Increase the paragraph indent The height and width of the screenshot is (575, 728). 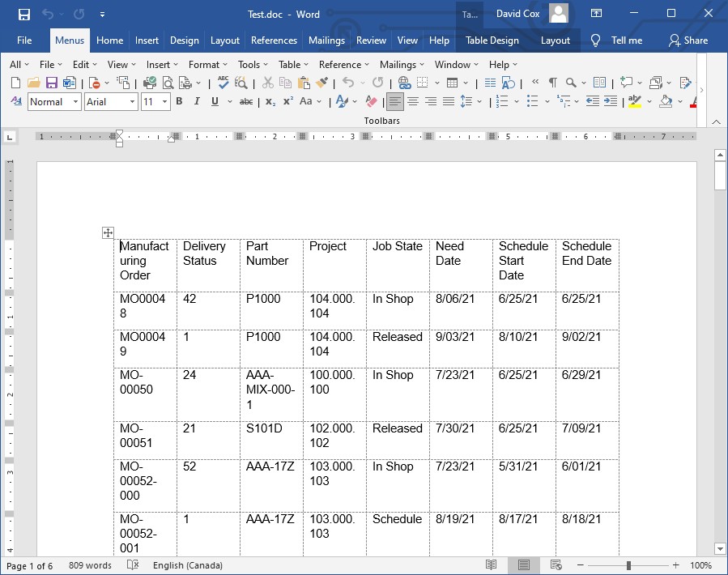(x=611, y=101)
